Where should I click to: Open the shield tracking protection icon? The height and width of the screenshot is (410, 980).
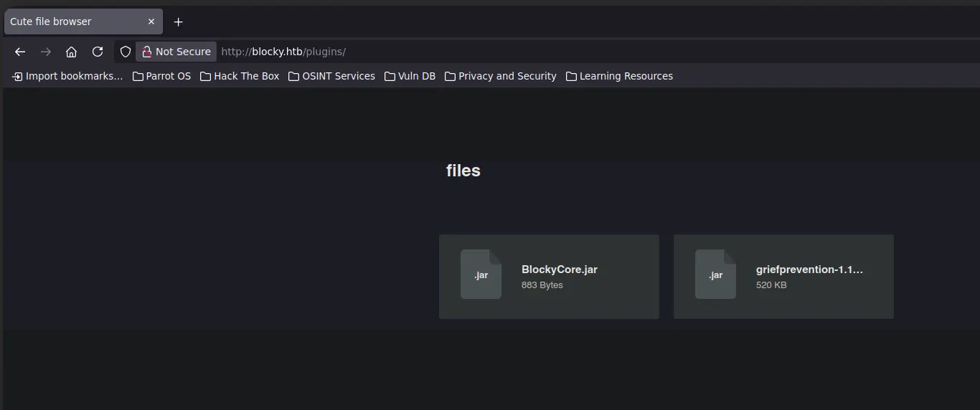(126, 52)
